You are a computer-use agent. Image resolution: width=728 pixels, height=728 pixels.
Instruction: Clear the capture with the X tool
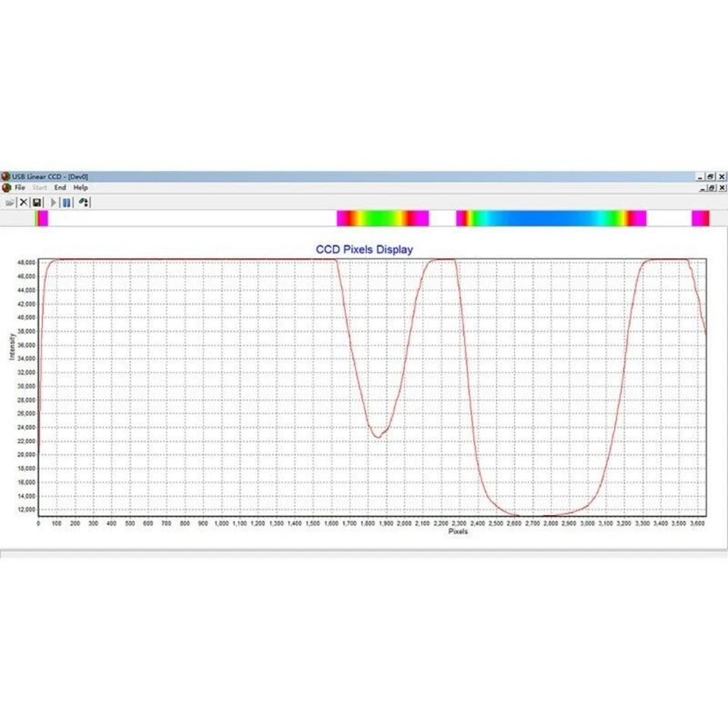tap(24, 202)
